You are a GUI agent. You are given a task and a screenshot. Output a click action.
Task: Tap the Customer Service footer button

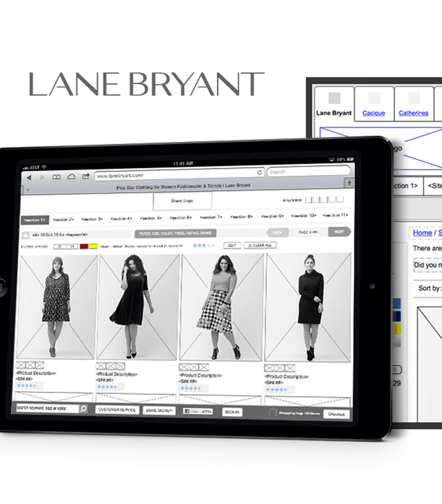(117, 410)
